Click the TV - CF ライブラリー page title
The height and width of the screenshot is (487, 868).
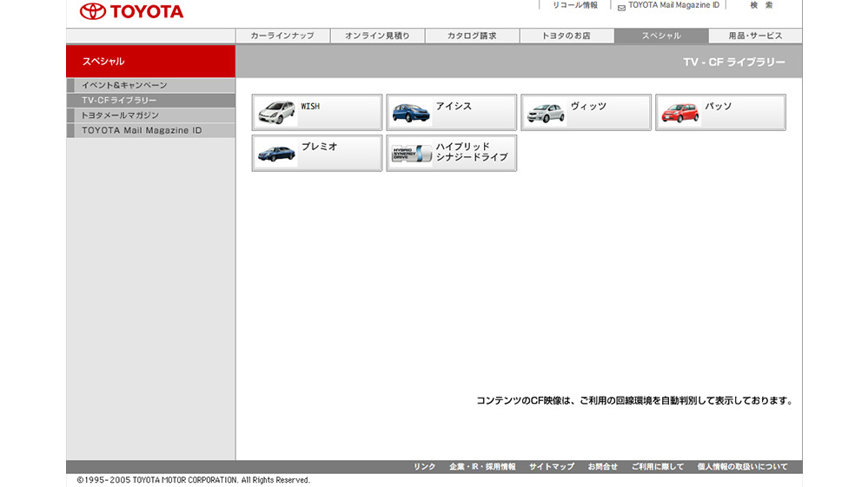pos(734,62)
